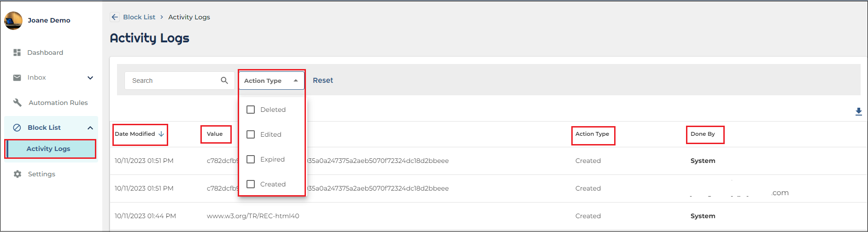Click the search magnifier icon
The height and width of the screenshot is (232, 868).
(224, 81)
